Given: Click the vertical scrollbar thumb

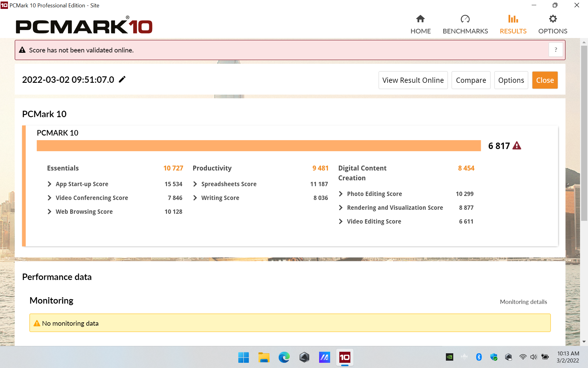Looking at the screenshot, I should (584, 133).
